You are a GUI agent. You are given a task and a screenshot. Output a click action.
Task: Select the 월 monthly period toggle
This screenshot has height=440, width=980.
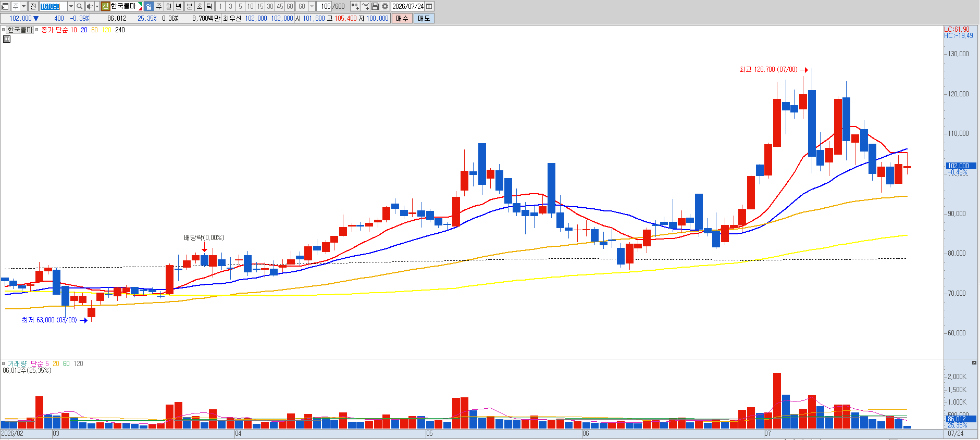169,6
